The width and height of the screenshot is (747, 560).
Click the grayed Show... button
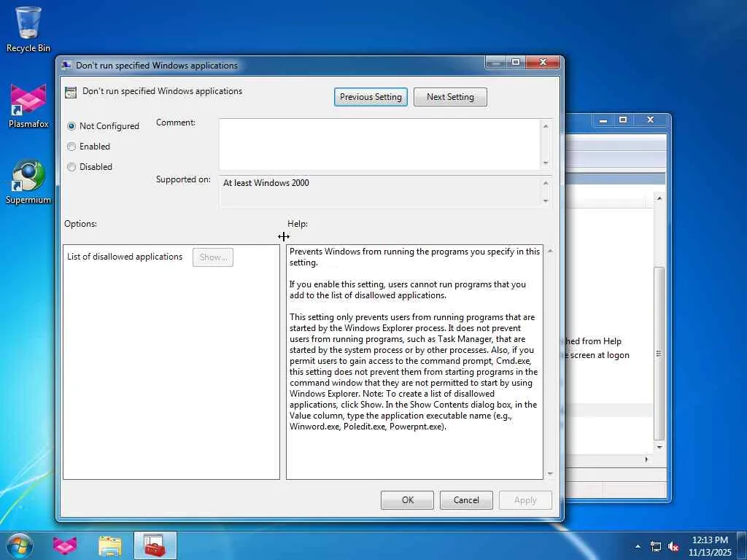click(x=213, y=257)
